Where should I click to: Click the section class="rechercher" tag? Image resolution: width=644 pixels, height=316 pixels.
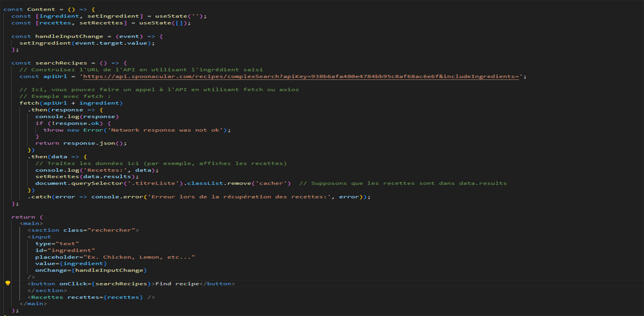click(83, 230)
